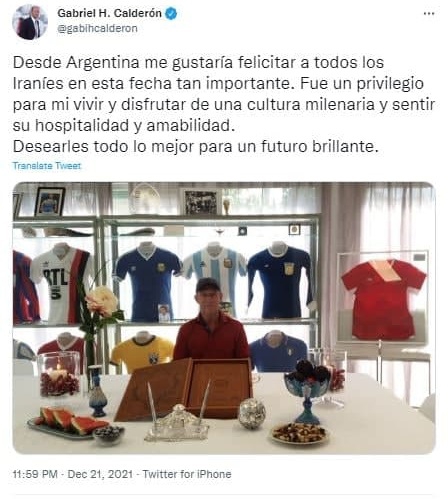Click the Gabriel H. Calderón display name
448x499 pixels.
tap(109, 13)
